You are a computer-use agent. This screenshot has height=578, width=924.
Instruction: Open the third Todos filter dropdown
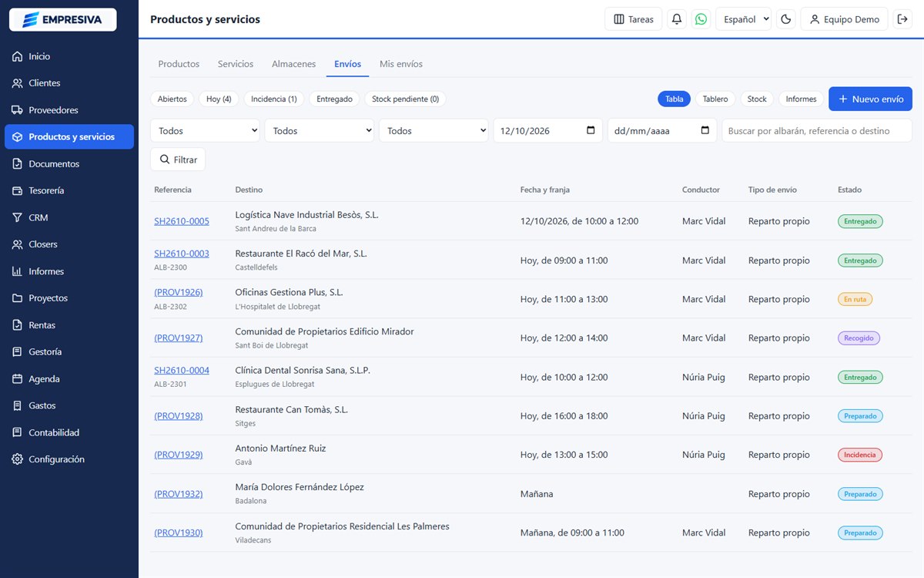(434, 131)
